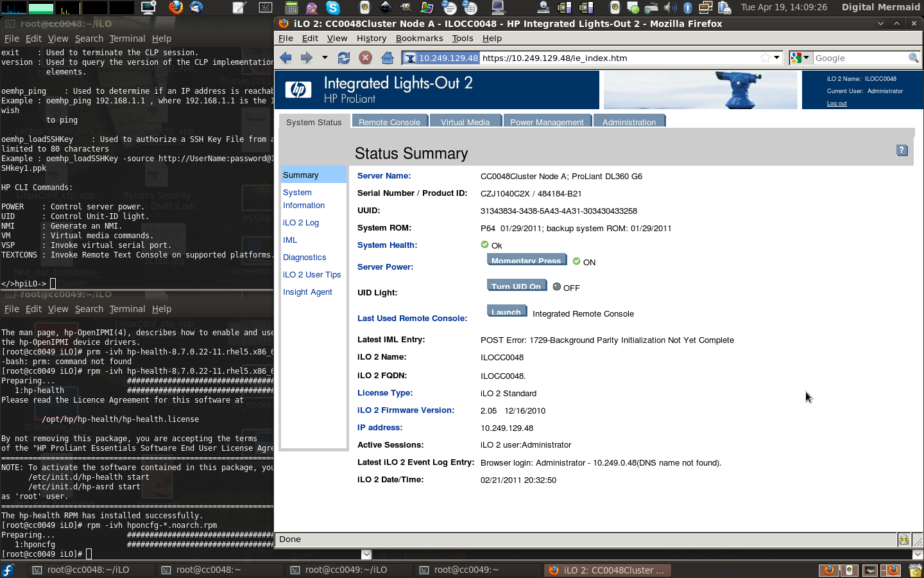Go forward using the Firefox forward arrow
The image size is (924, 578).
[x=306, y=58]
